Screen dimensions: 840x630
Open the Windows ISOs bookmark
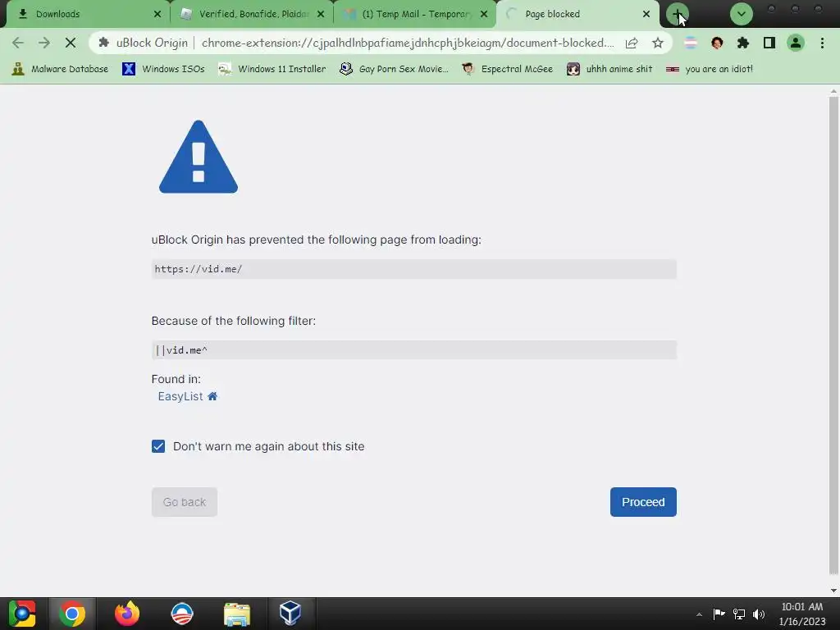(164, 69)
